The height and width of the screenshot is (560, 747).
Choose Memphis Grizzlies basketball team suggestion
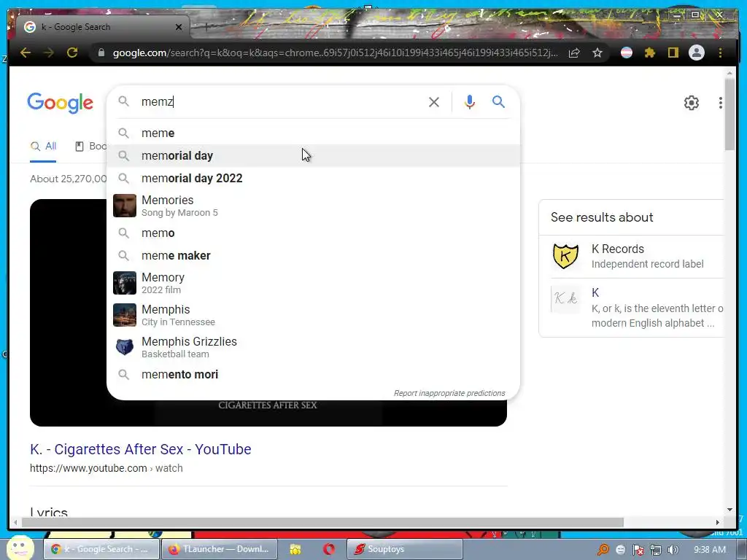(314, 347)
